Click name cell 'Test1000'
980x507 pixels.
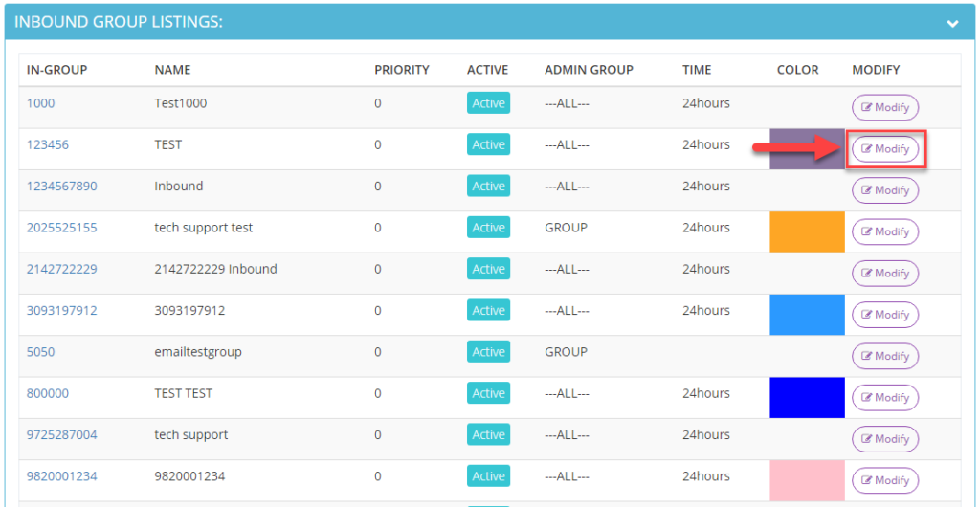181,103
